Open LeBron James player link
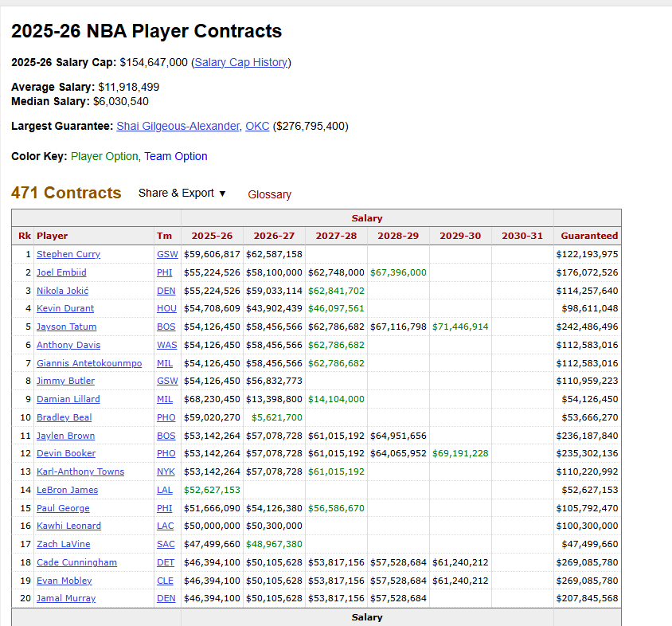This screenshot has height=626, width=672. coord(68,490)
